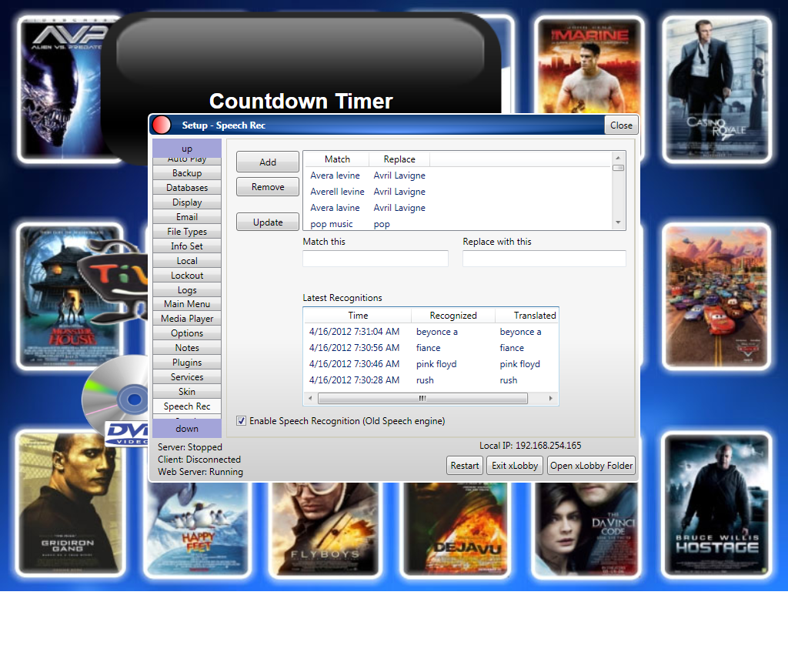Select the 7:30:46 AM 'pink floyd' recognition row
The height and width of the screenshot is (672, 788).
[431, 364]
